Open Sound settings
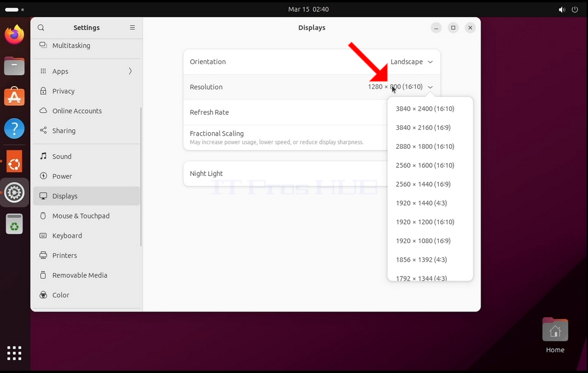This screenshot has height=373, width=588. (x=87, y=156)
